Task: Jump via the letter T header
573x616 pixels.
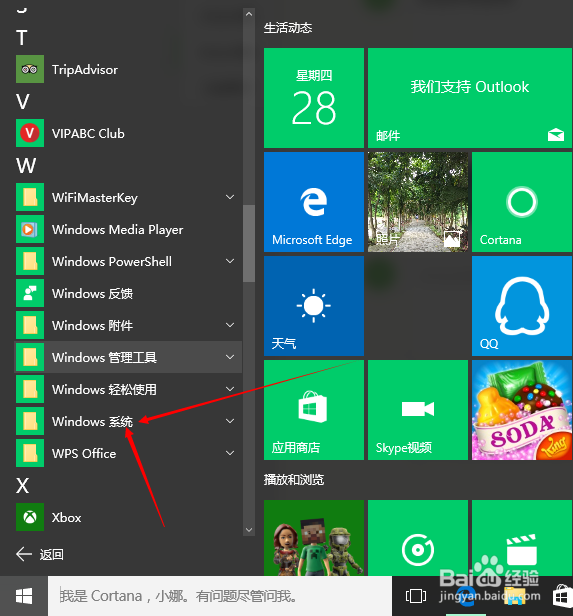Action: tap(22, 38)
